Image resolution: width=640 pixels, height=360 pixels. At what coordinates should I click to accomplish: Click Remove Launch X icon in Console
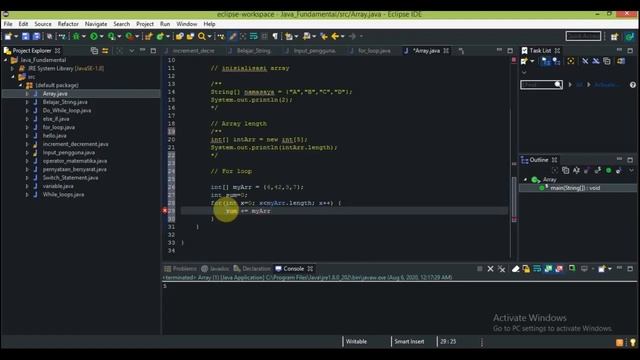[x=490, y=269]
